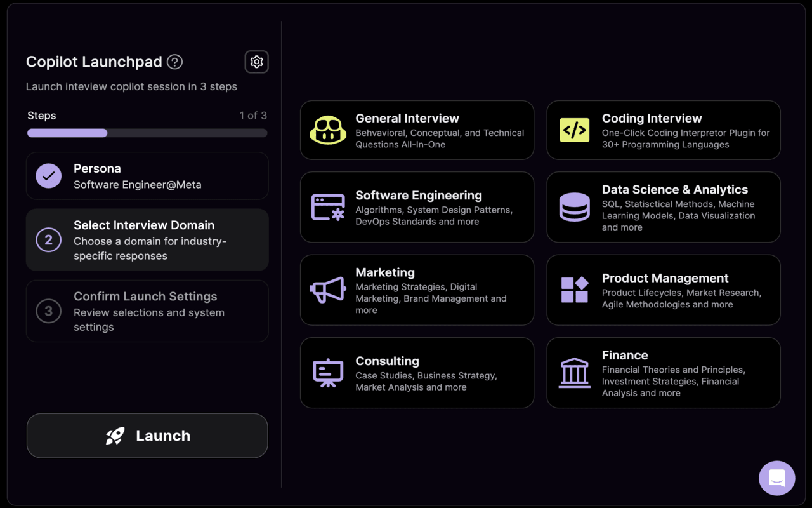Viewport: 812px width, 508px height.
Task: Pick the Marketing domain title
Action: click(x=385, y=272)
